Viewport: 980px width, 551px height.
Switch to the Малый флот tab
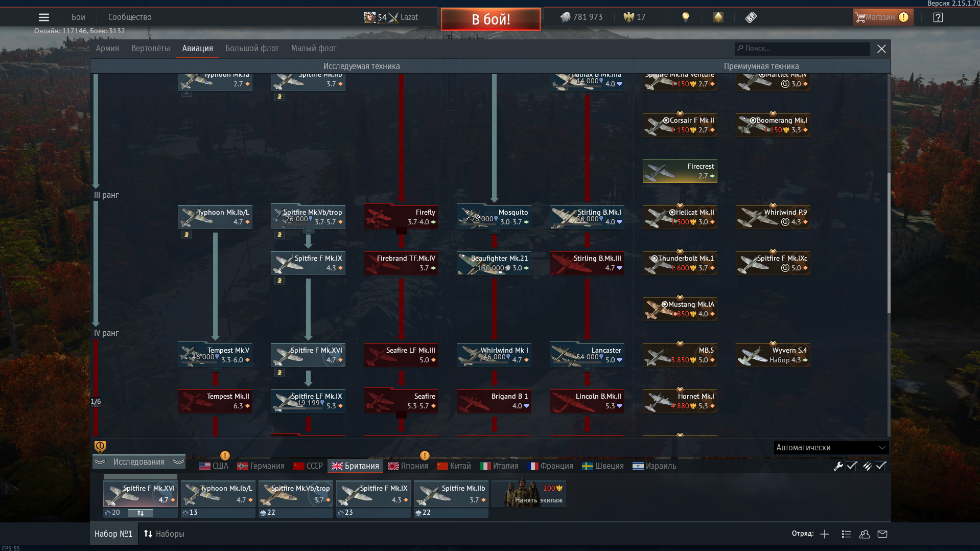click(x=314, y=49)
